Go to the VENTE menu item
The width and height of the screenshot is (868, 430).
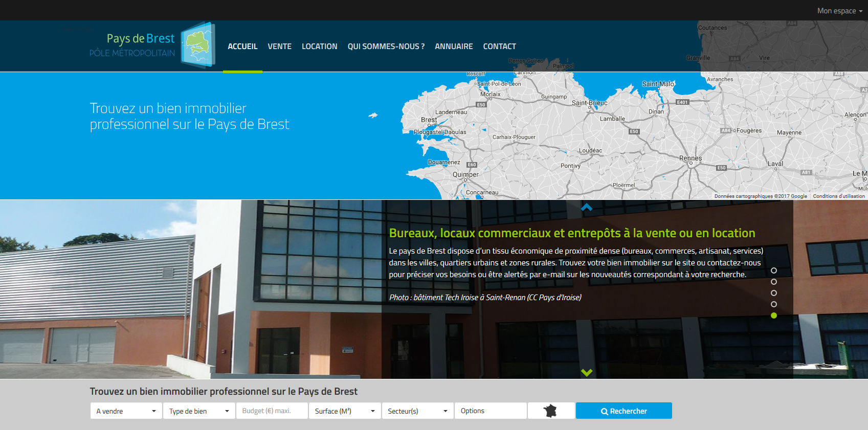[x=279, y=47]
